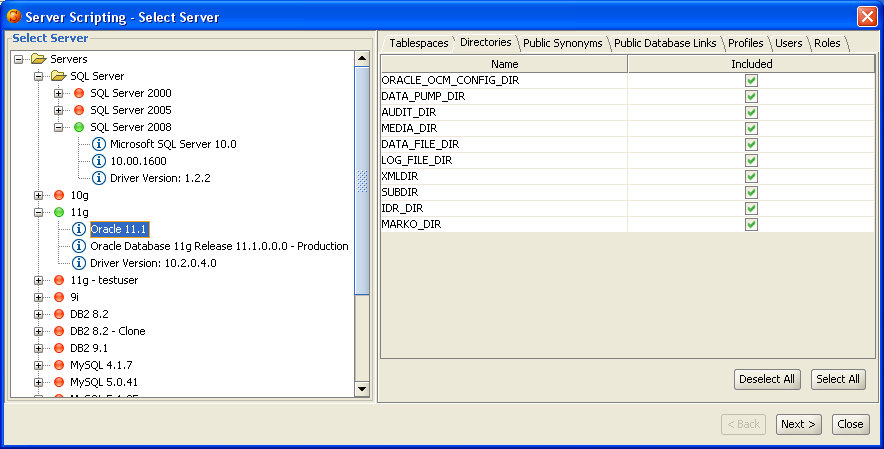Expand the SQL Server 2000 node
The width and height of the screenshot is (884, 449).
point(59,93)
